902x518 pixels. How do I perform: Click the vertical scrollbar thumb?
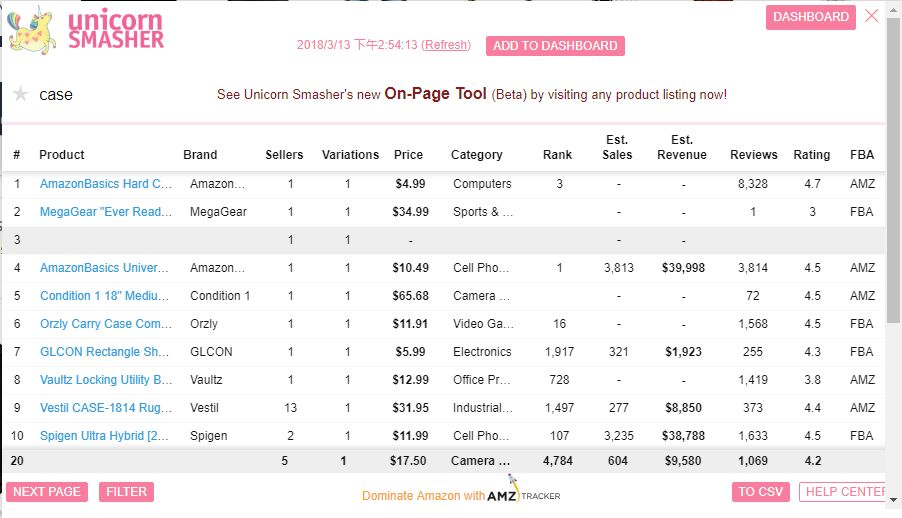point(893,170)
